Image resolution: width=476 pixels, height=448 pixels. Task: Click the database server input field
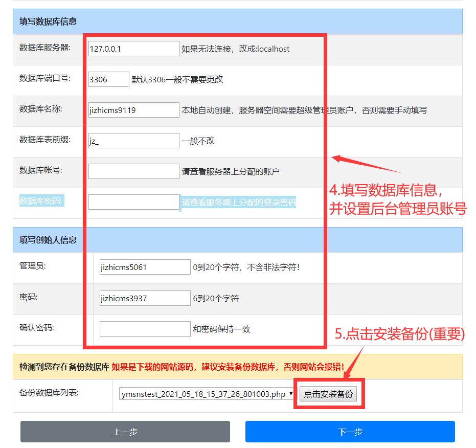coord(133,49)
